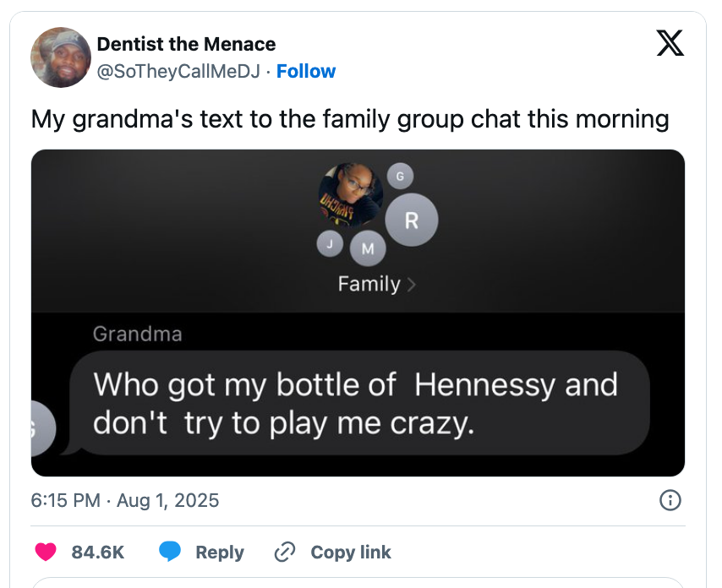The height and width of the screenshot is (588, 722).
Task: Click the group member icon labeled R
Action: pyautogui.click(x=411, y=220)
